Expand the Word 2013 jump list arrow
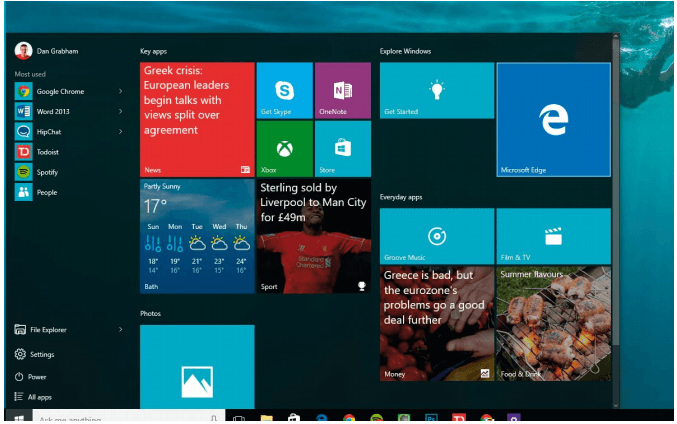Viewport: 677px width, 424px height. [120, 111]
